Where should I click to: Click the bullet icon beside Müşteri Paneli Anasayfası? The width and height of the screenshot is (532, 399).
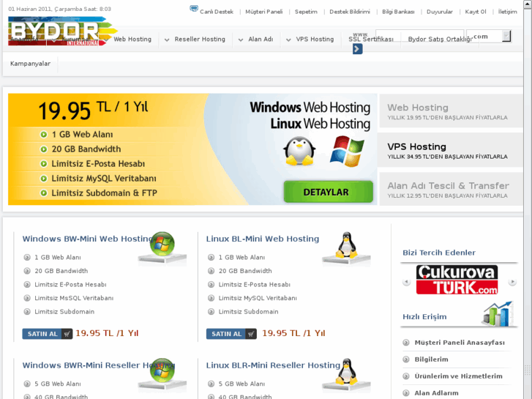[x=406, y=343]
